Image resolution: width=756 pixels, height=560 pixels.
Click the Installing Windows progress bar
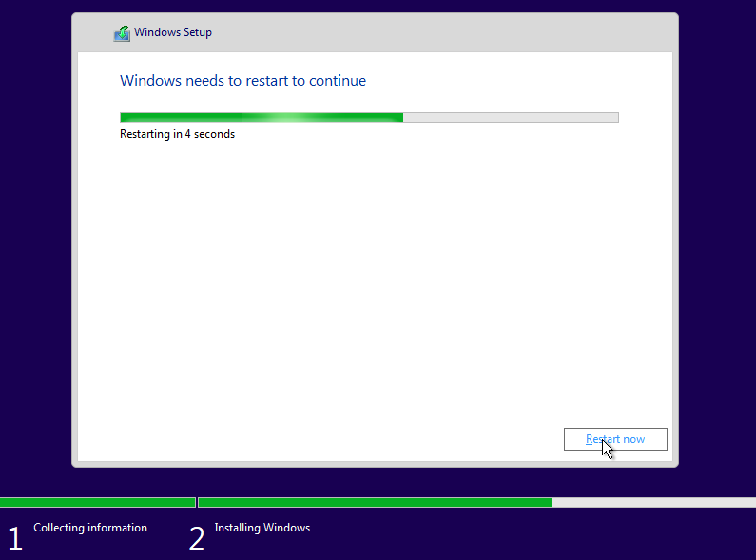[x=477, y=502]
